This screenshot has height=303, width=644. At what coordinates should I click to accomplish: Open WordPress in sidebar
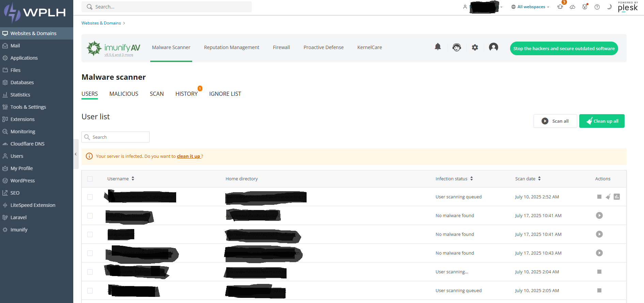coord(36,181)
